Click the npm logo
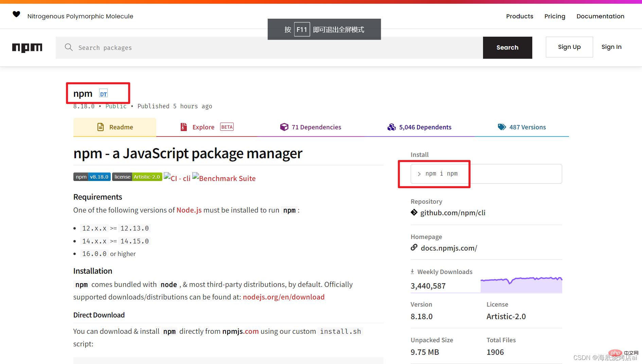The height and width of the screenshot is (364, 642). click(27, 48)
